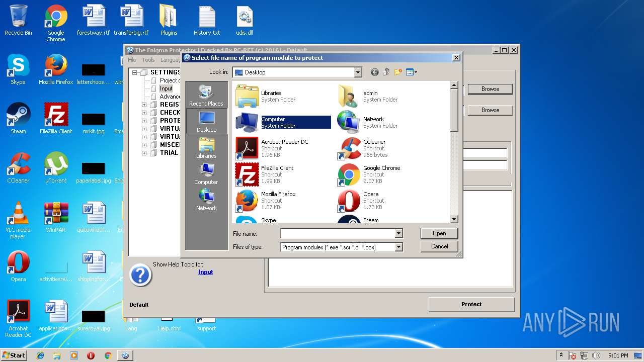Open the Tools menu in Enigma Protector
Image resolution: width=644 pixels, height=362 pixels.
[148, 60]
